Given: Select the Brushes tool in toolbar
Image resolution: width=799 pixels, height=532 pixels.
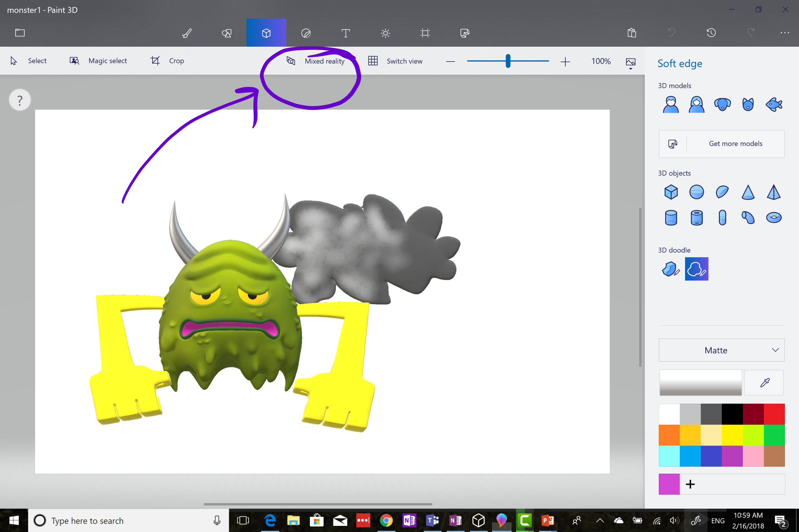Looking at the screenshot, I should [x=187, y=32].
